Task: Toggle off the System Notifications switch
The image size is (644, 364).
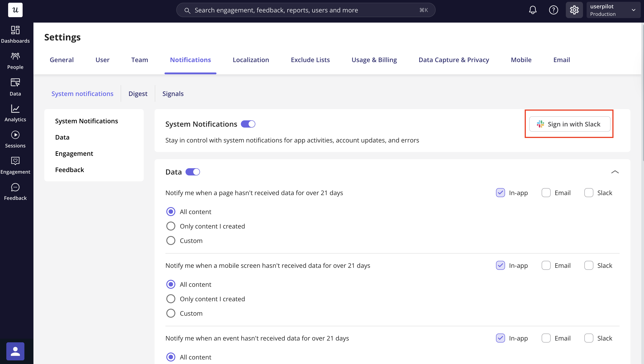Action: pos(248,124)
